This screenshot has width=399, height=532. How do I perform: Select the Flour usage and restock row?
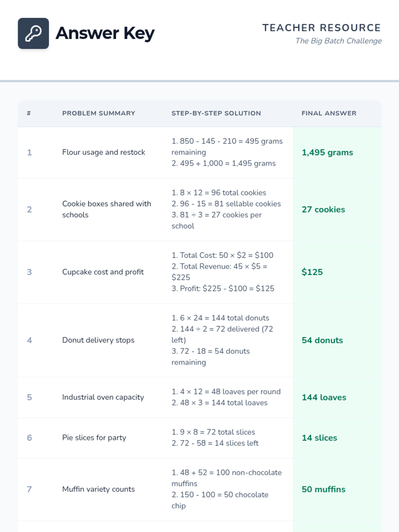coord(199,153)
